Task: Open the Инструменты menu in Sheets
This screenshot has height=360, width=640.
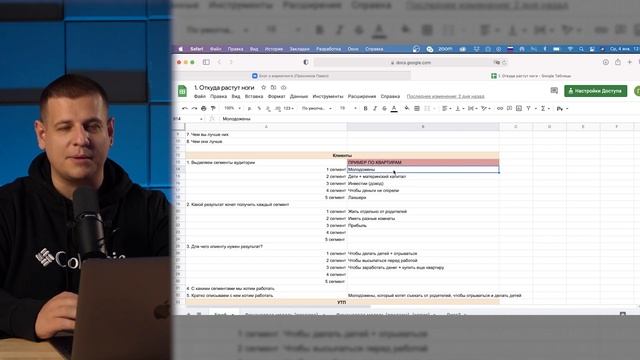Action: (328, 96)
